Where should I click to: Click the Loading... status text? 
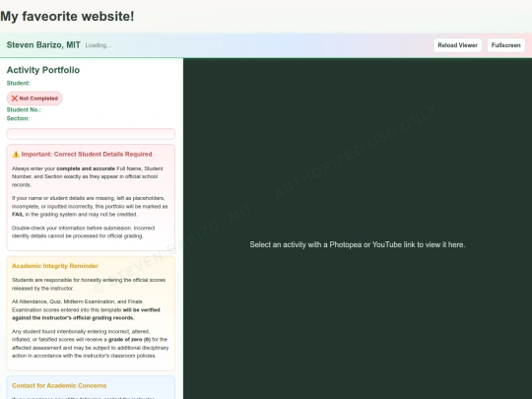coord(99,45)
